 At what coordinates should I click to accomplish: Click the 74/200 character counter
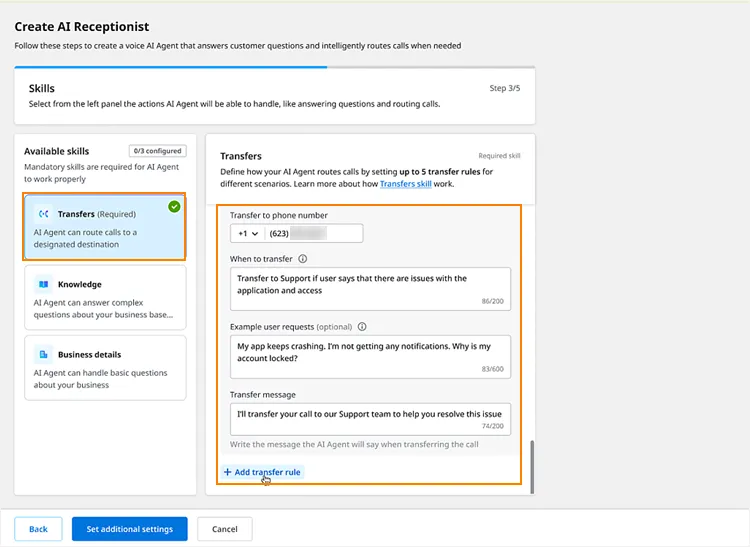click(492, 426)
